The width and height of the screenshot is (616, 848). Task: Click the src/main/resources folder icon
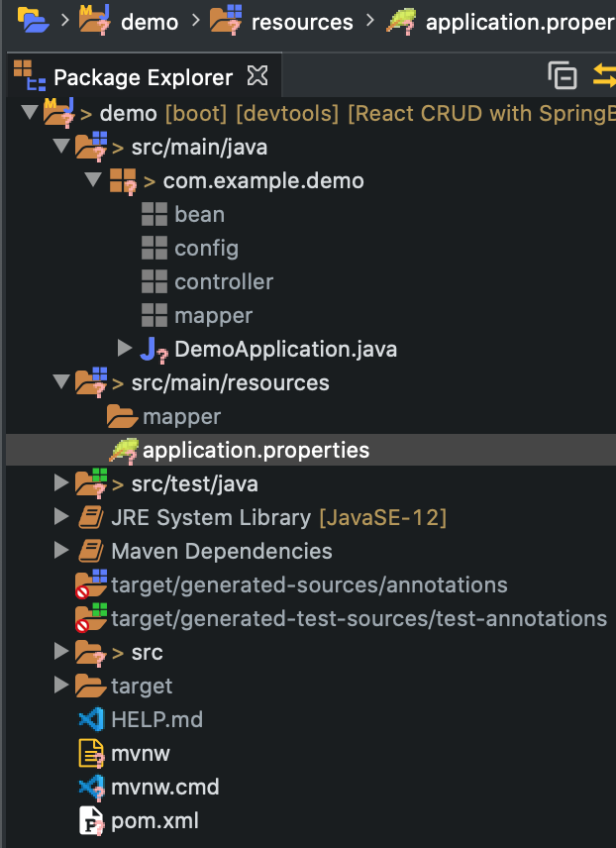[91, 381]
